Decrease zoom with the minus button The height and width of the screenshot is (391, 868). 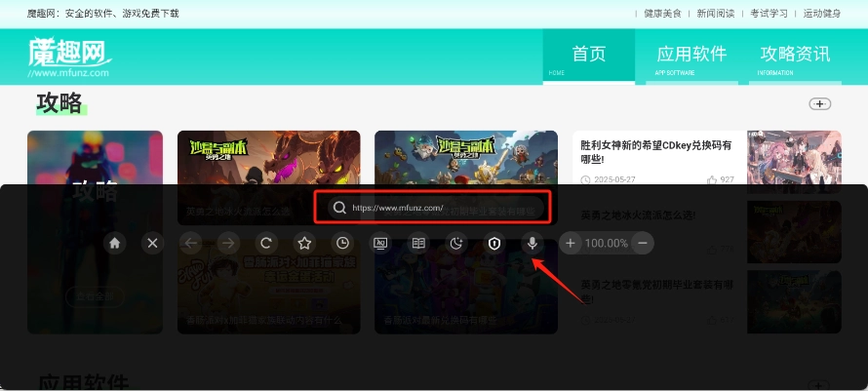click(642, 243)
